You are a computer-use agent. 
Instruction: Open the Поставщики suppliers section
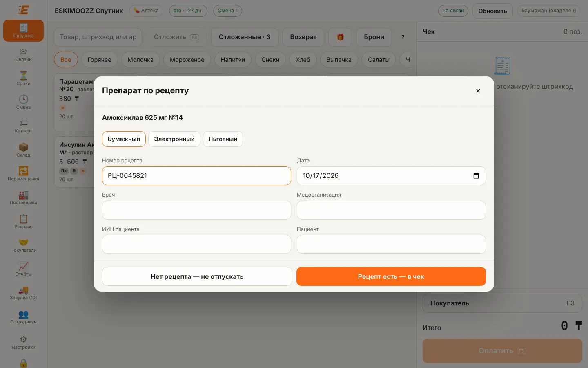23,198
